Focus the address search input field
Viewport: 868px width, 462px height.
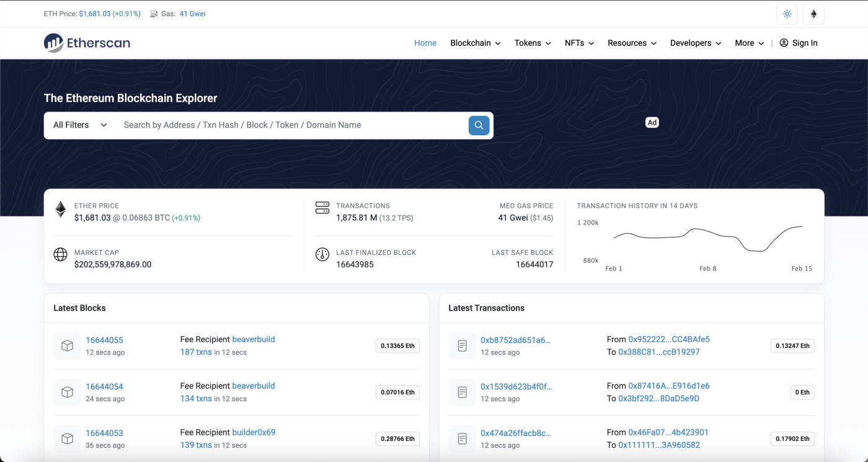pos(291,125)
